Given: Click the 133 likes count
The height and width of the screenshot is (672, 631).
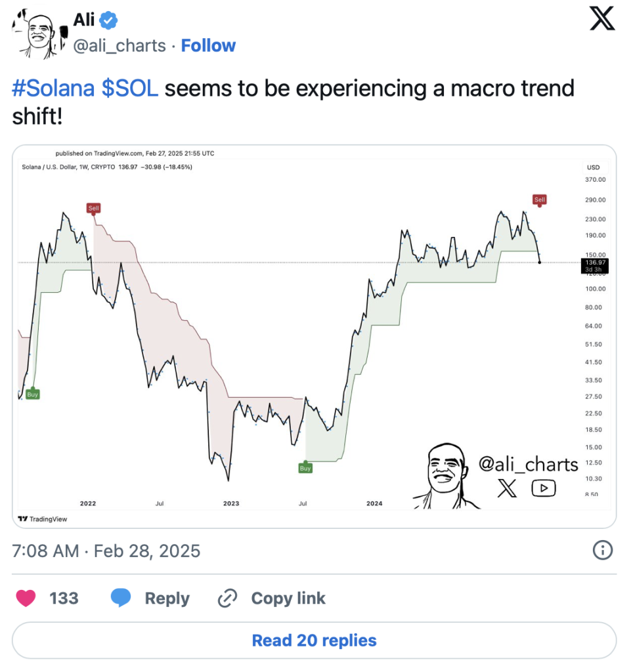Looking at the screenshot, I should (64, 598).
